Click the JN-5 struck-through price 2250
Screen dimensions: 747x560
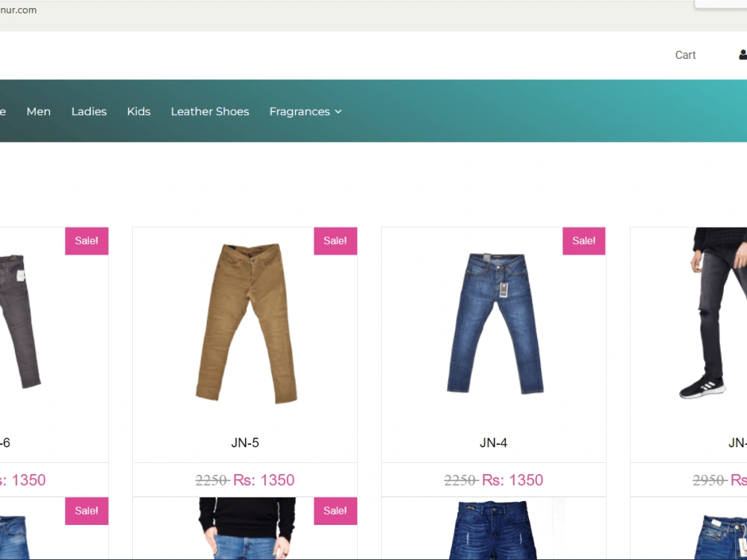coord(212,480)
